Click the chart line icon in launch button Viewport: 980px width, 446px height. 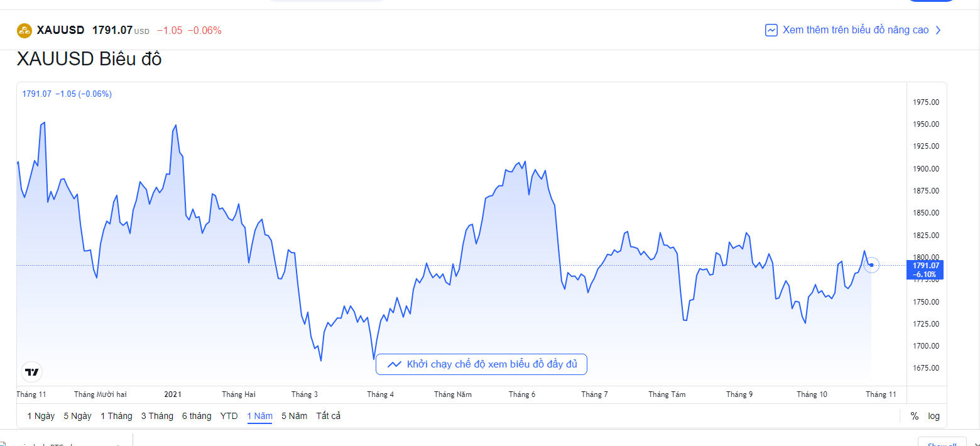pyautogui.click(x=395, y=364)
